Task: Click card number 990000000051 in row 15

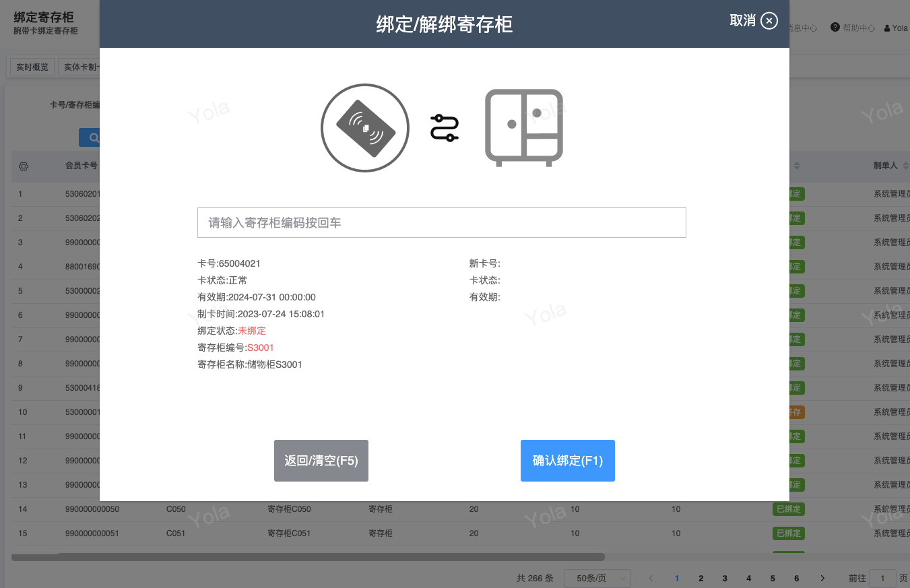Action: [92, 533]
